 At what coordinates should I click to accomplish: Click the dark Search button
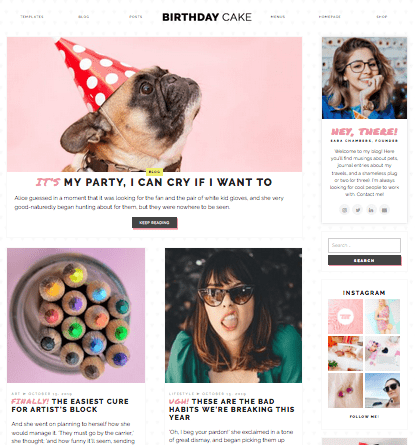pos(364,260)
